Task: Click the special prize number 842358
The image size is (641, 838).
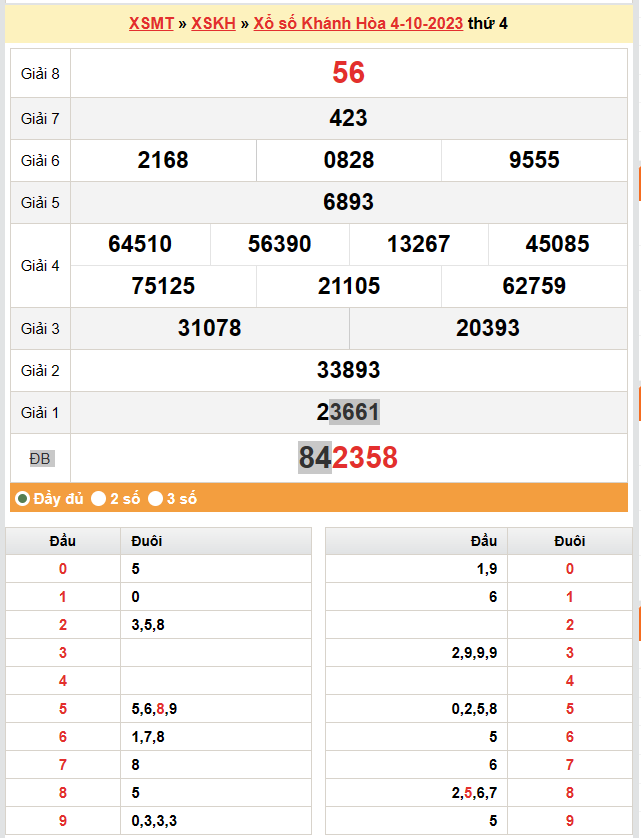Action: pos(348,458)
